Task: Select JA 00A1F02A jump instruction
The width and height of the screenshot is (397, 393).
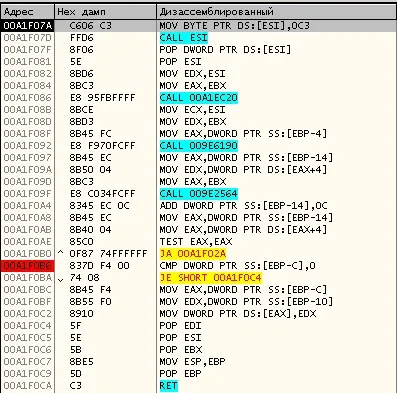Action: click(x=193, y=254)
